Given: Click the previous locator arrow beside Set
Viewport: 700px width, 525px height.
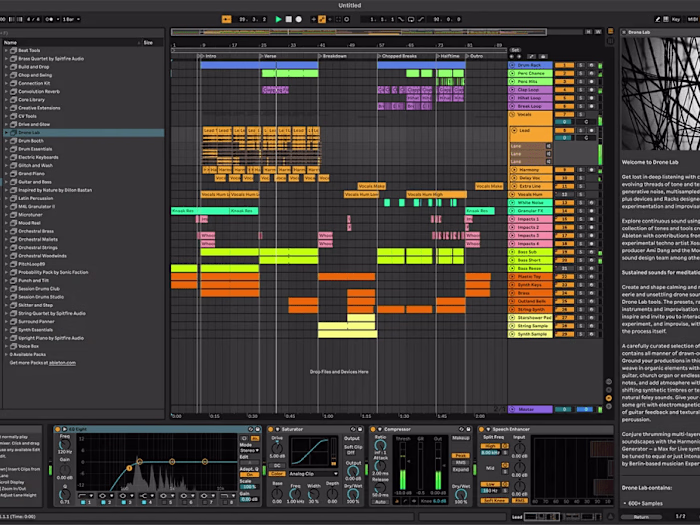Looking at the screenshot, I should tap(512, 57).
